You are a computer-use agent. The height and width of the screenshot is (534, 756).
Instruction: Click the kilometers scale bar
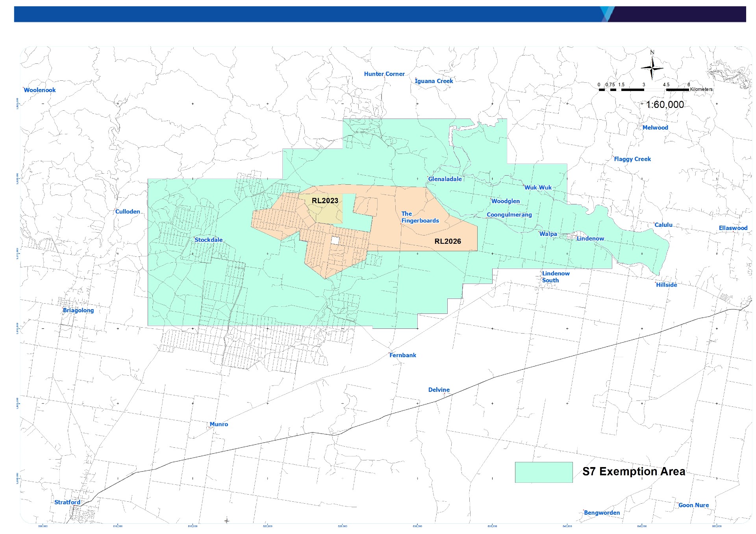coord(643,90)
